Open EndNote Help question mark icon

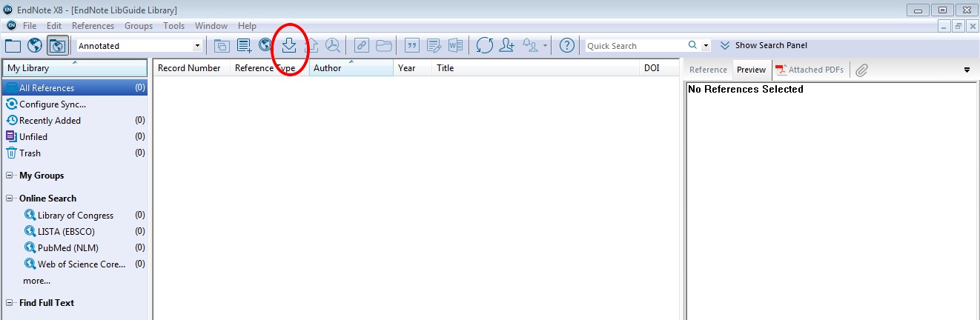click(567, 46)
